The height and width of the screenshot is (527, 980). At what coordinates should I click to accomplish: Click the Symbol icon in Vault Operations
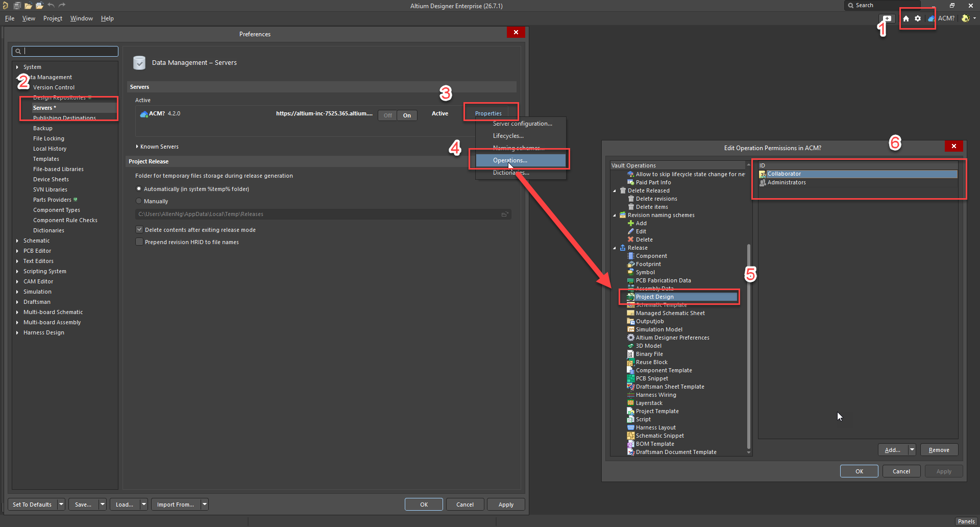[x=631, y=272]
